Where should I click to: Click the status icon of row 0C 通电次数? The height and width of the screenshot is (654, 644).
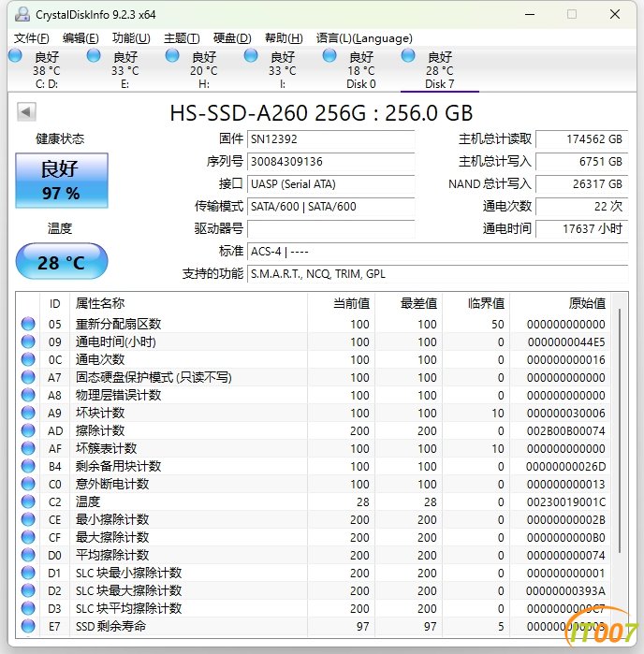pos(28,359)
